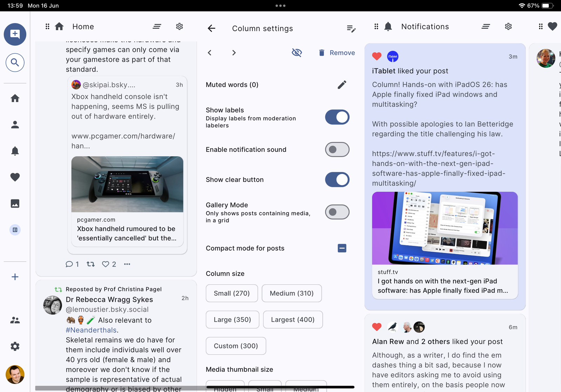
Task: Open media image icon in sidebar
Action: click(x=15, y=203)
